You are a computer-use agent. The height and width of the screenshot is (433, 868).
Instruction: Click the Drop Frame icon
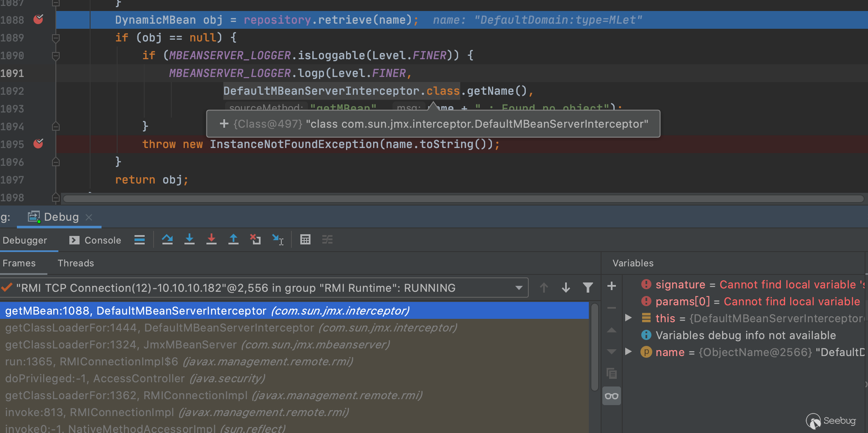pyautogui.click(x=255, y=240)
